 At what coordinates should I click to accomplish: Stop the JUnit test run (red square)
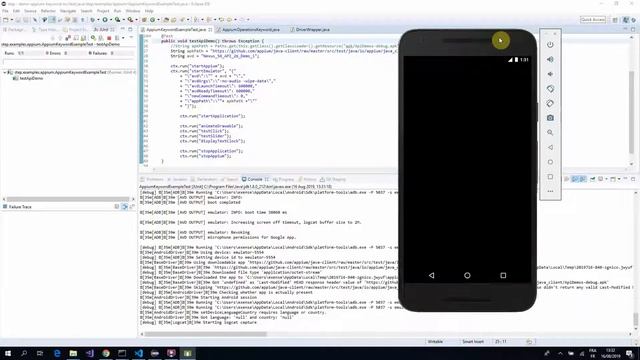click(x=109, y=38)
